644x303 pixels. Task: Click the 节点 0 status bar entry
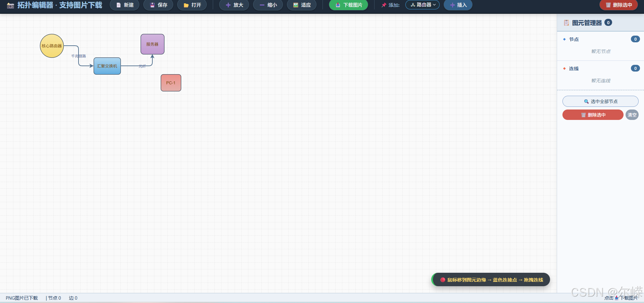[x=54, y=298]
